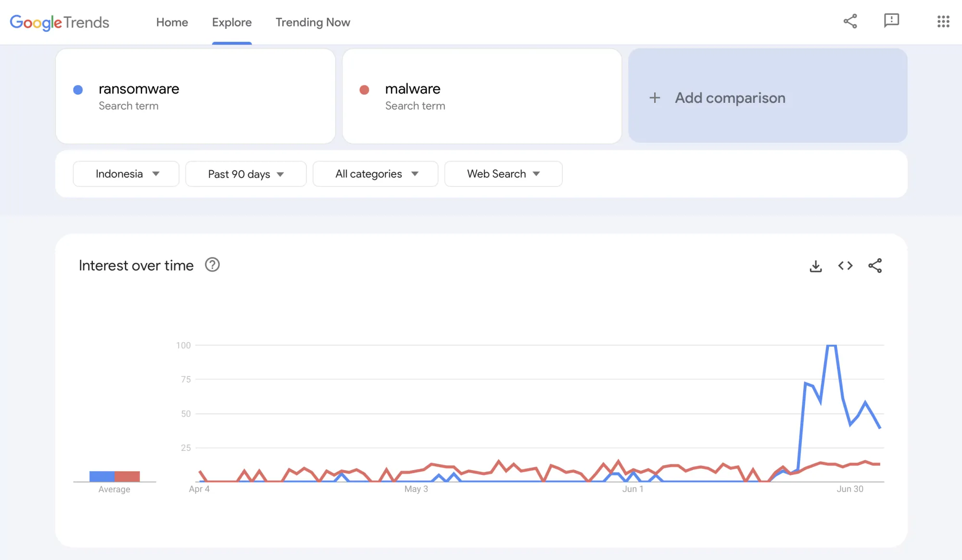
Task: Select the Trending Now tab
Action: (312, 21)
